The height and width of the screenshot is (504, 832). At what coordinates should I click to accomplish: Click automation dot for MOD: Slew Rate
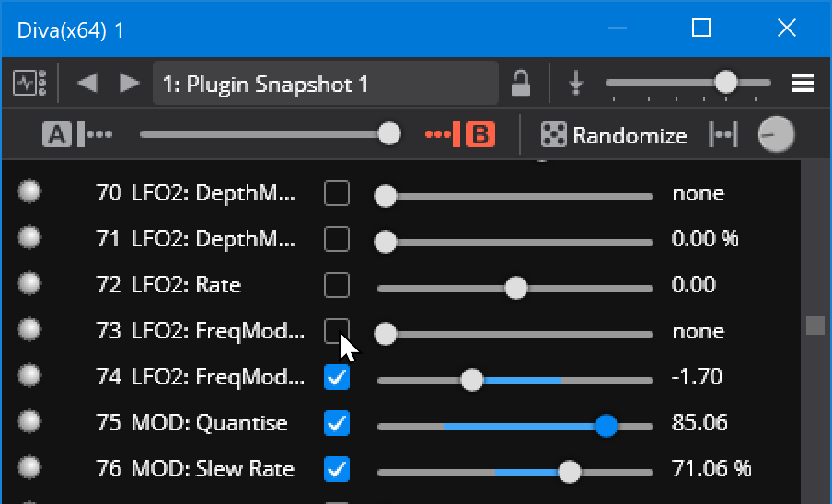29,467
